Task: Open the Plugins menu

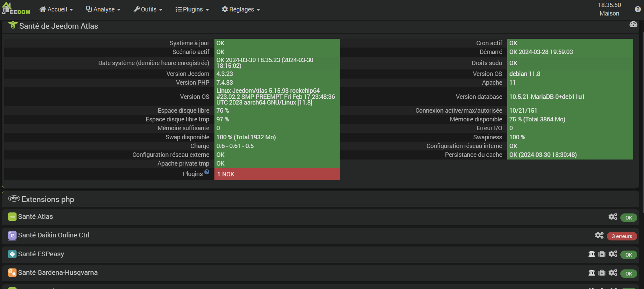Action: click(192, 9)
